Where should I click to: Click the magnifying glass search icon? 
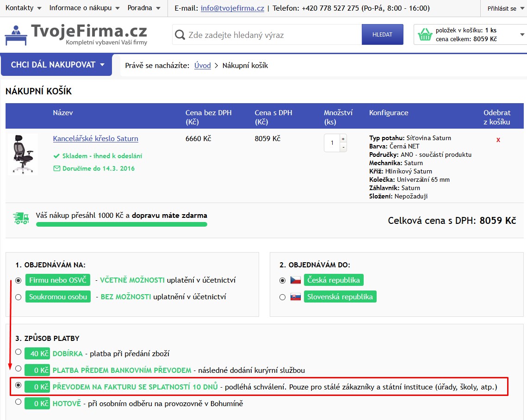(180, 35)
